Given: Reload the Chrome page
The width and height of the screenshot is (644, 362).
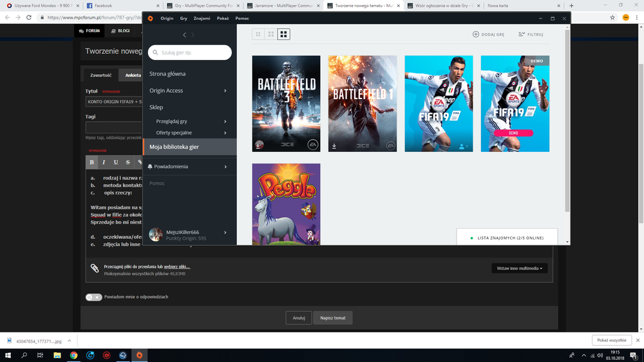Looking at the screenshot, I should pyautogui.click(x=29, y=17).
